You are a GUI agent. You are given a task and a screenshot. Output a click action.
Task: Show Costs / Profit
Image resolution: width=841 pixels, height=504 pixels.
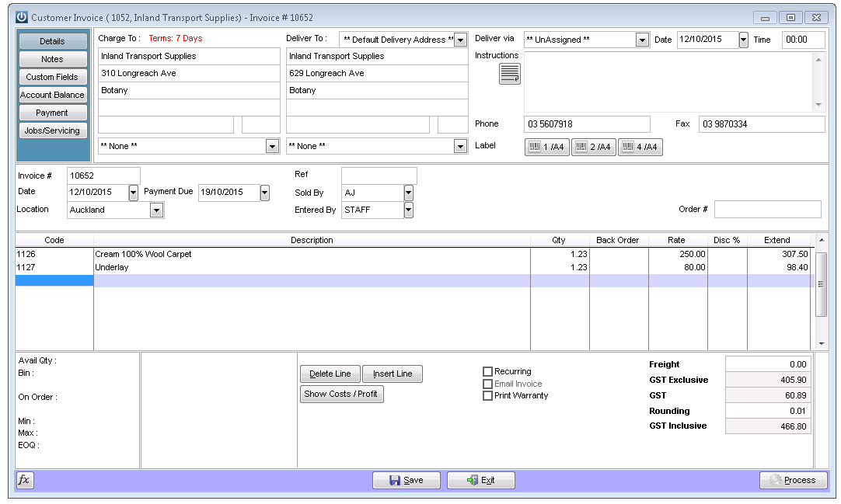click(342, 395)
